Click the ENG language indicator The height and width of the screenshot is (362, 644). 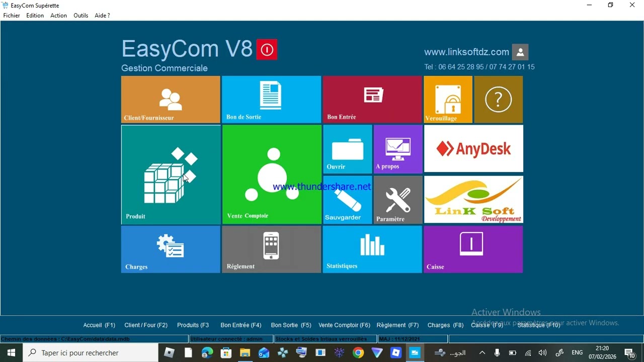[577, 353]
